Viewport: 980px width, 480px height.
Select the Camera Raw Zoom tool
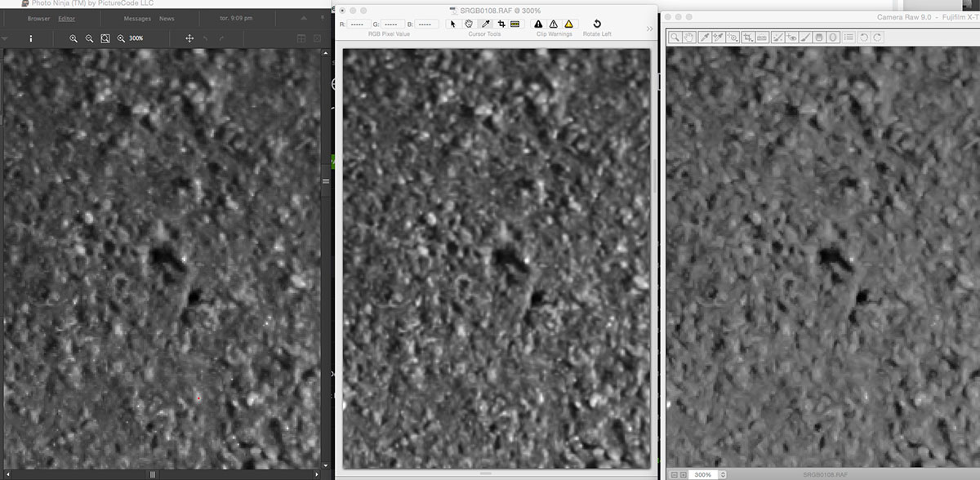675,38
